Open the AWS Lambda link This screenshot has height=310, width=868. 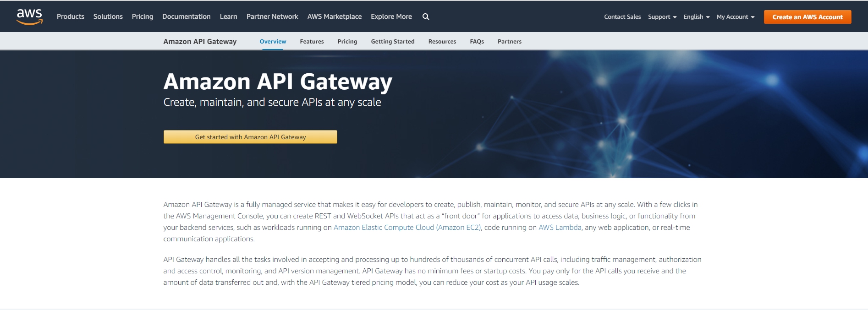pyautogui.click(x=560, y=228)
